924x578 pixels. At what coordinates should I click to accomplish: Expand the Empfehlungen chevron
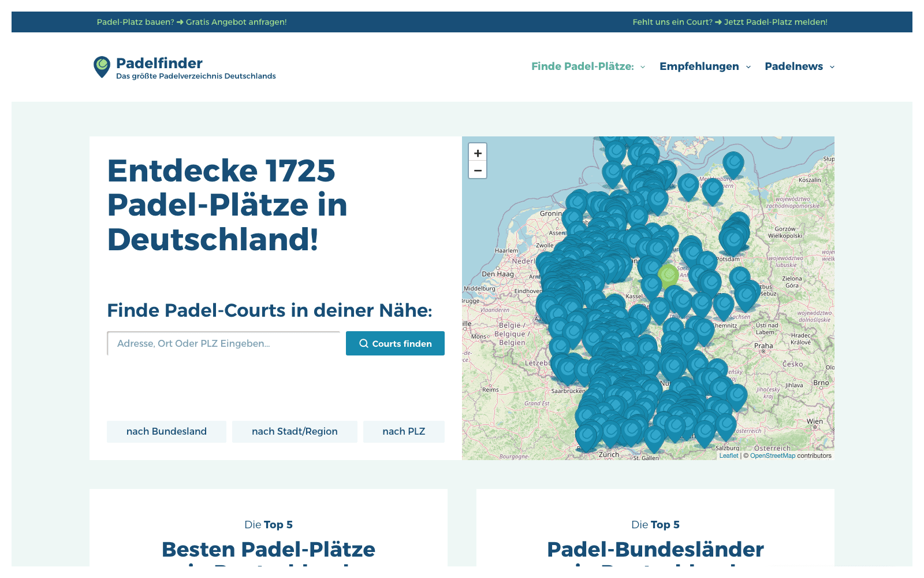(748, 67)
